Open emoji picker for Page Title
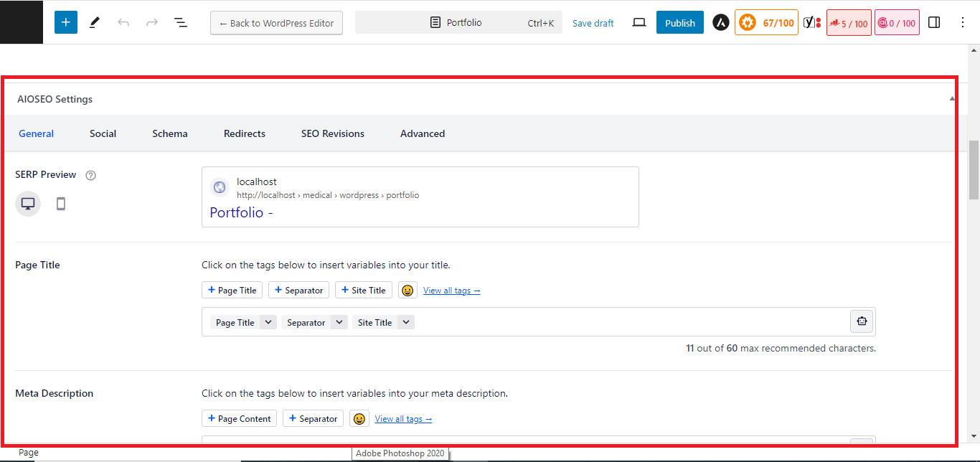980x462 pixels. 407,291
